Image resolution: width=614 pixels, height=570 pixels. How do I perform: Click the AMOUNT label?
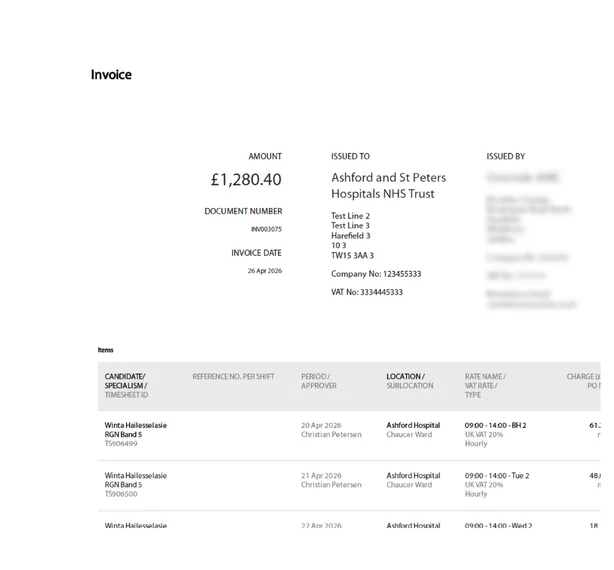[x=265, y=156]
